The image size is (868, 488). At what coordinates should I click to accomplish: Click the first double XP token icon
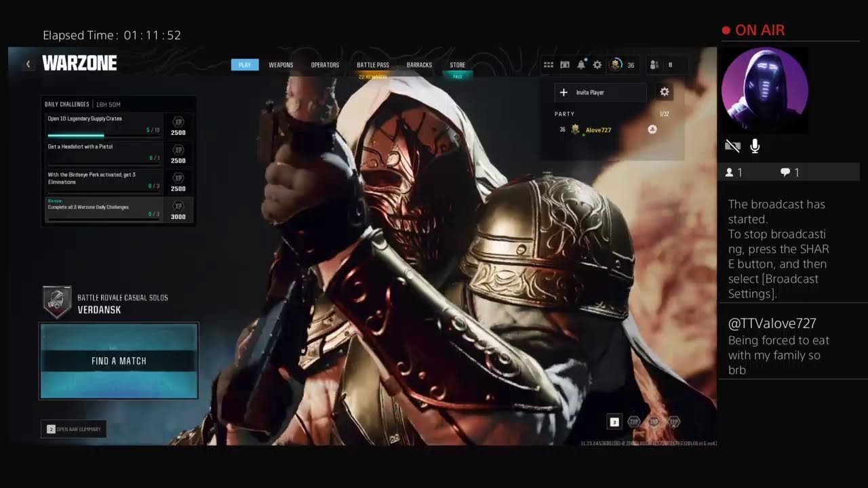(634, 422)
